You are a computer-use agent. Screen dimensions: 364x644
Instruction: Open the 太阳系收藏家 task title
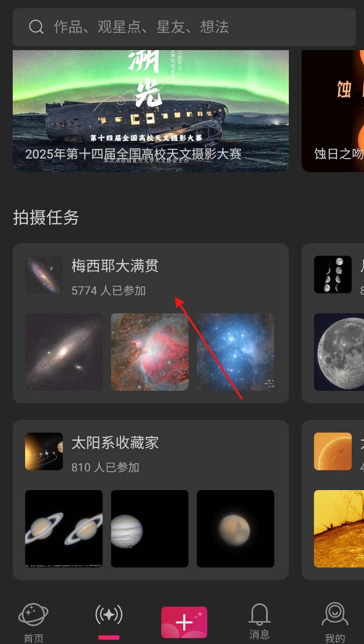[115, 442]
